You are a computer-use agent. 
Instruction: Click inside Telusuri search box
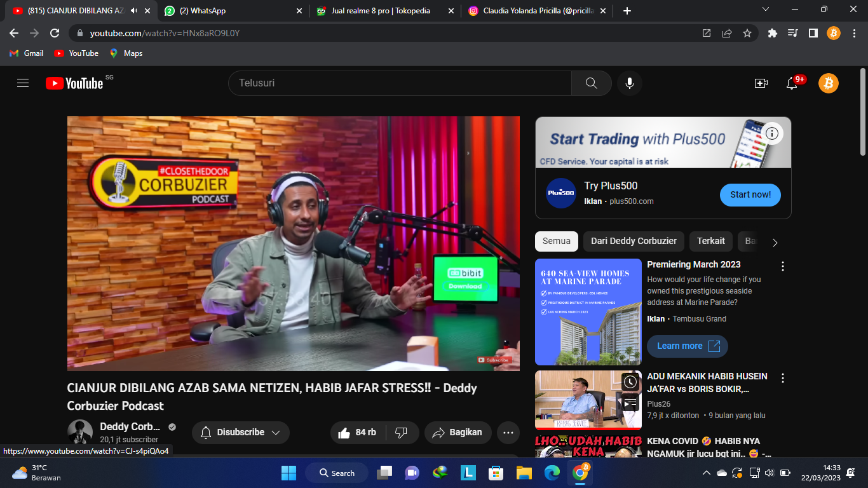400,83
